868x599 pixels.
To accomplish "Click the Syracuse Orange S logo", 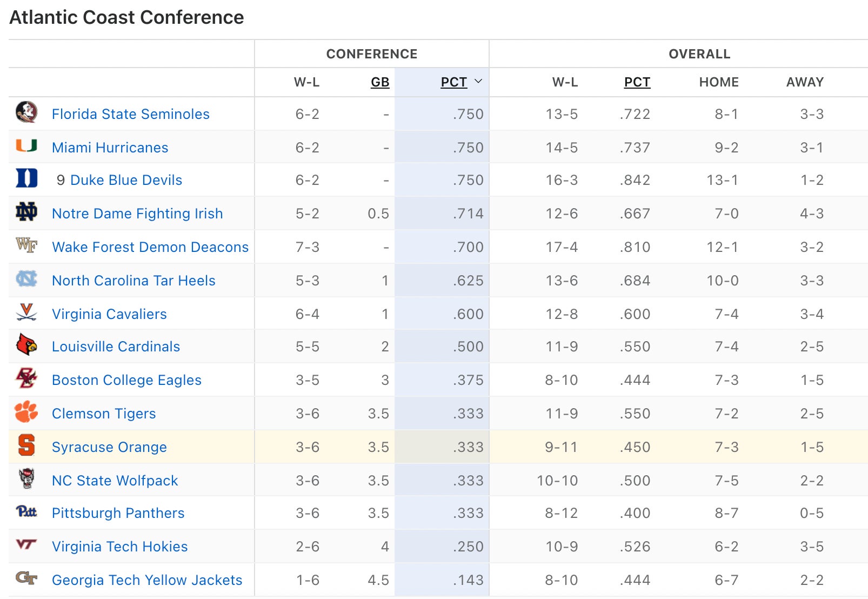I will coord(26,445).
